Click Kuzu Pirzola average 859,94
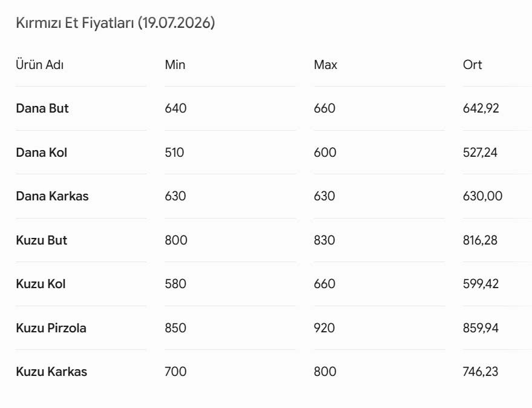The width and height of the screenshot is (532, 408). [481, 328]
